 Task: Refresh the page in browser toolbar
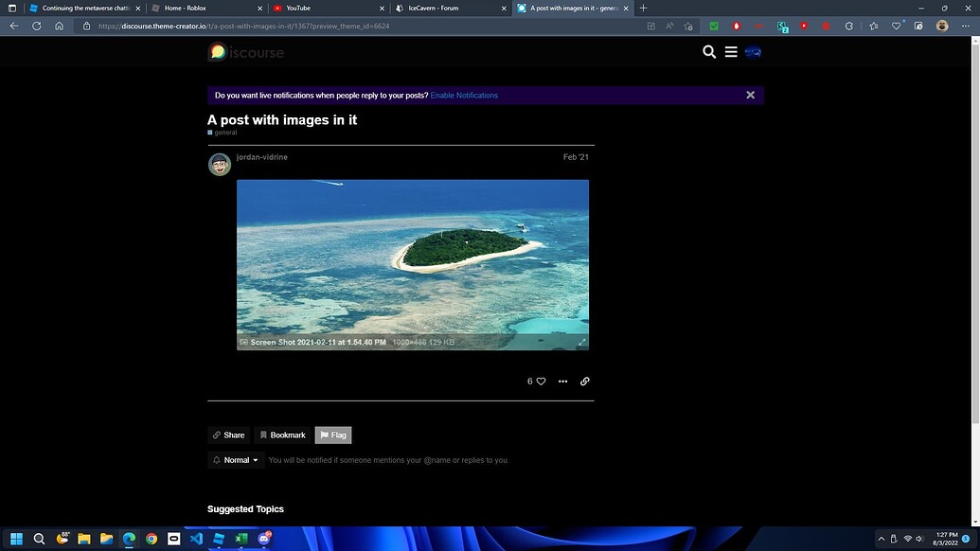point(37,27)
